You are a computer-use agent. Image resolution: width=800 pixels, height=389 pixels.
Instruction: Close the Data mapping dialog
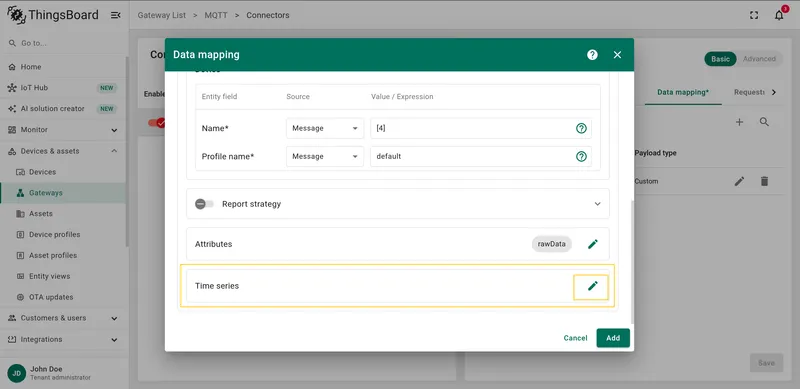tap(617, 55)
